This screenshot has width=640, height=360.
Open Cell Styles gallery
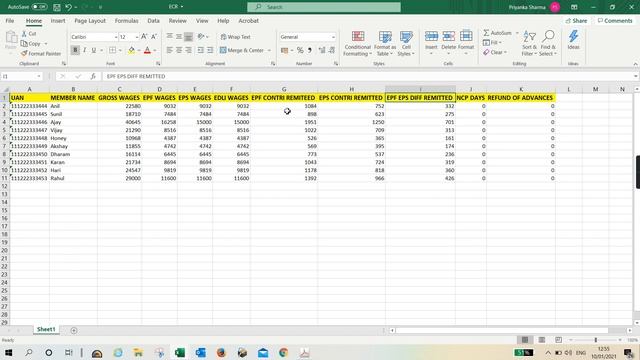point(406,43)
